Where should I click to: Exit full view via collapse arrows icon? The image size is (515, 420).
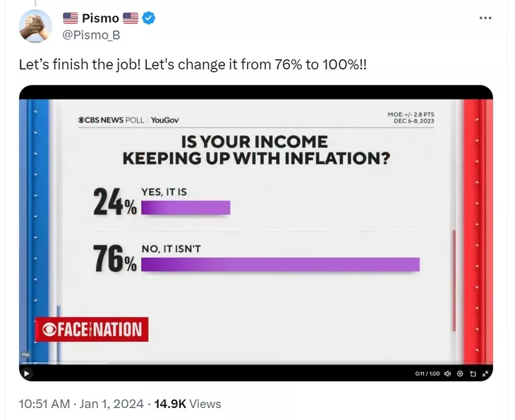[x=485, y=373]
